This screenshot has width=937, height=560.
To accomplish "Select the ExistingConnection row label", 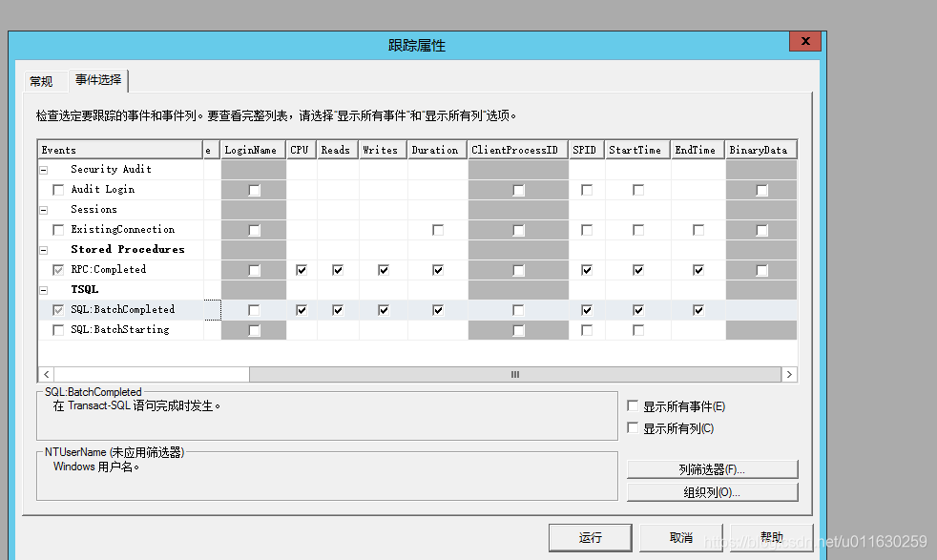I will 122,230.
